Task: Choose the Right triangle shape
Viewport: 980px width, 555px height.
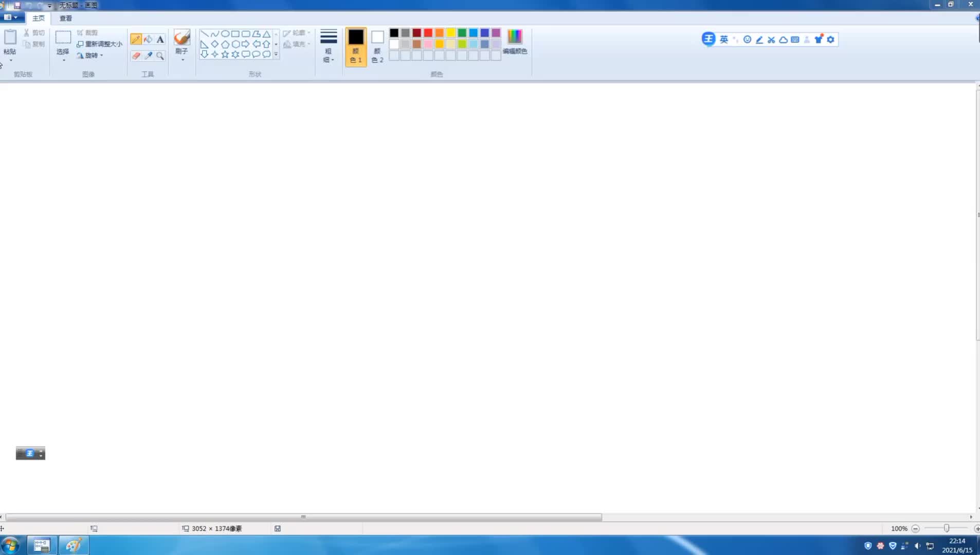Action: pyautogui.click(x=205, y=44)
